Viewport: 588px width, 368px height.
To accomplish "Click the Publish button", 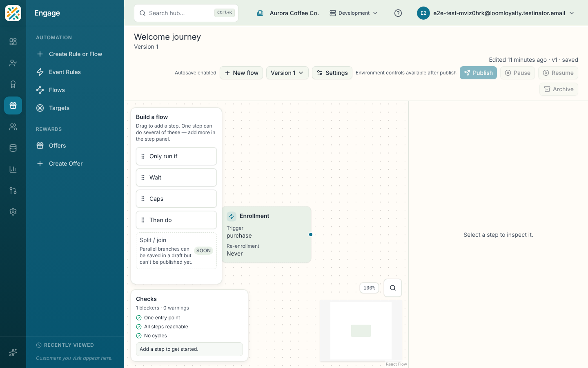I will (x=478, y=73).
